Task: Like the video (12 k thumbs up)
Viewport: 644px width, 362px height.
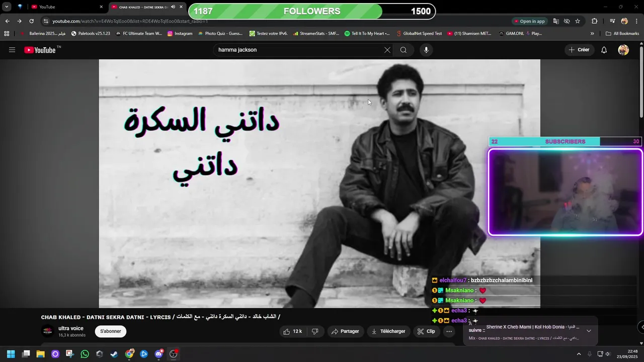Action: (x=292, y=331)
